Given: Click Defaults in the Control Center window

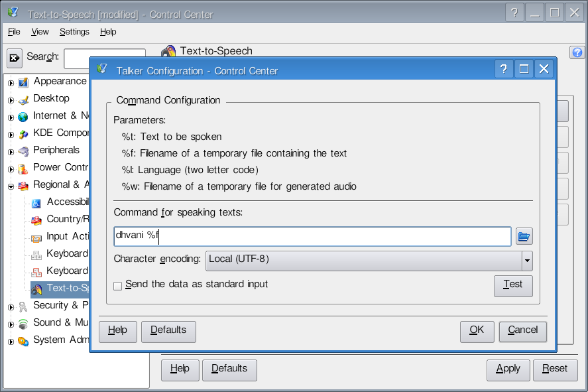Looking at the screenshot, I should coord(229,370).
